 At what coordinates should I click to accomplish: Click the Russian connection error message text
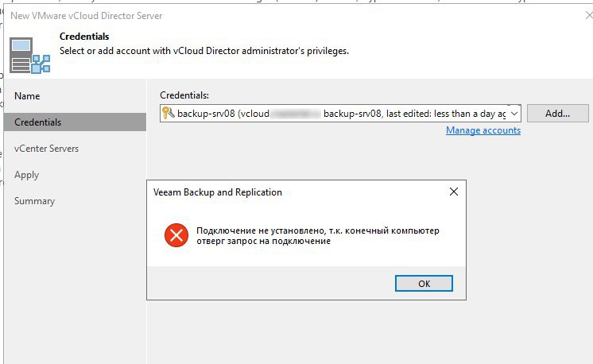[318, 236]
